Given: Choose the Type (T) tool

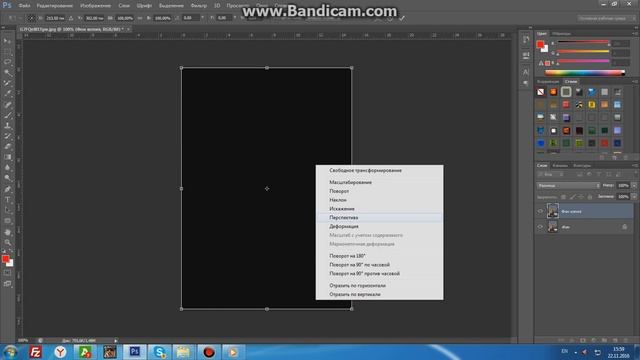Looking at the screenshot, I should (x=7, y=200).
